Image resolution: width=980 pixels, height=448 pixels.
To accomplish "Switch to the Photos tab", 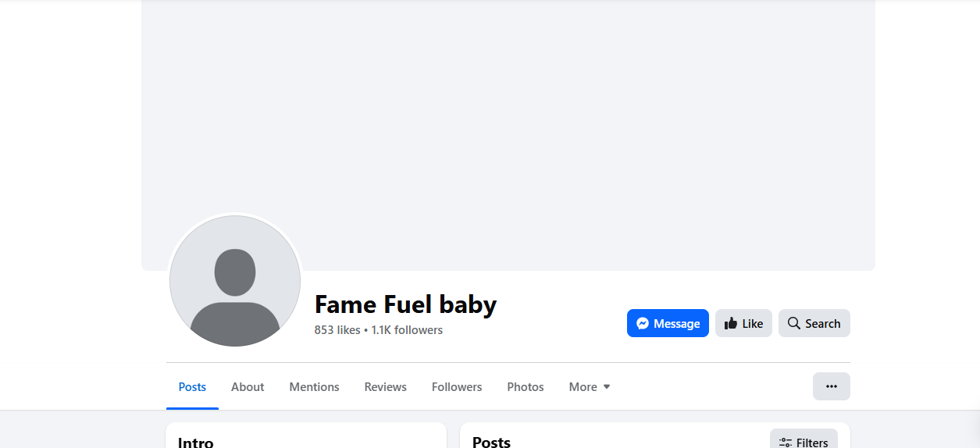I will (x=526, y=387).
